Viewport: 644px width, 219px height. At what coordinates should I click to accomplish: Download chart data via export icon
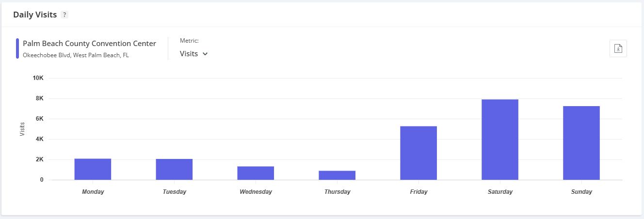618,48
